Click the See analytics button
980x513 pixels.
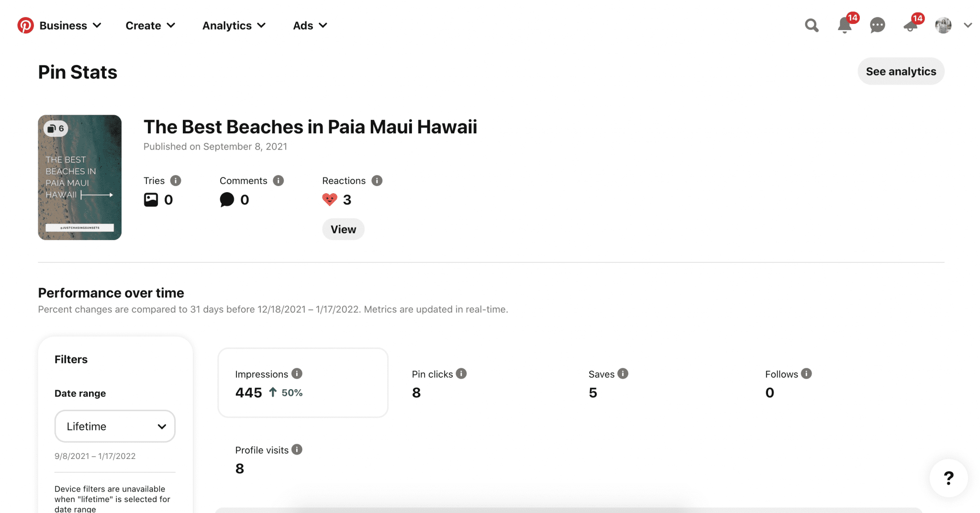[901, 71]
